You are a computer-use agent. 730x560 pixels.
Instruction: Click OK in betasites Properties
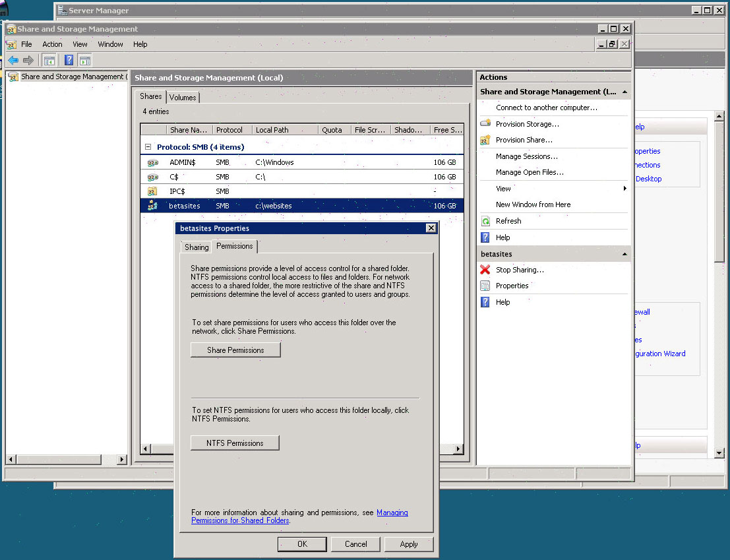pos(302,544)
